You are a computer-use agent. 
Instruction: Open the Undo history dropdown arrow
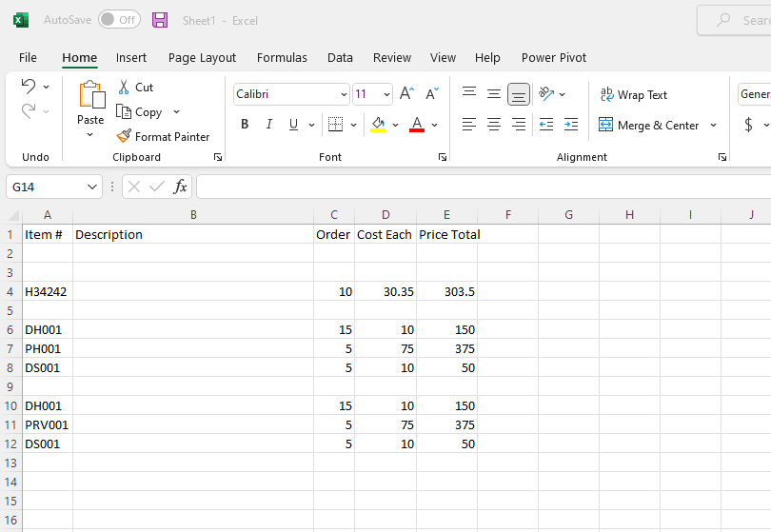pos(47,87)
